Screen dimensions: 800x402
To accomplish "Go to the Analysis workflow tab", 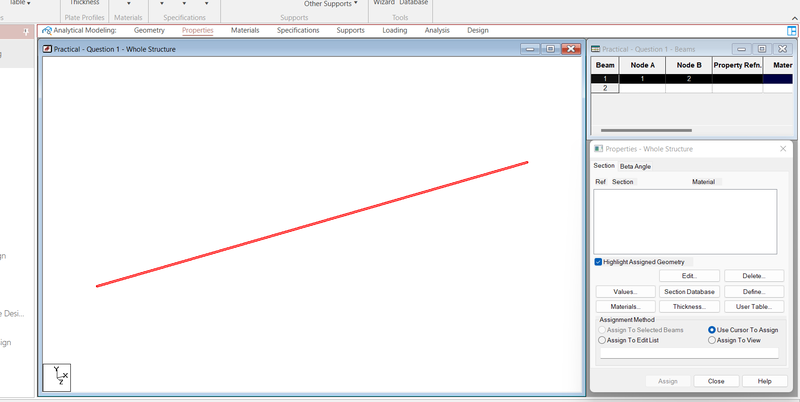I will (x=437, y=30).
